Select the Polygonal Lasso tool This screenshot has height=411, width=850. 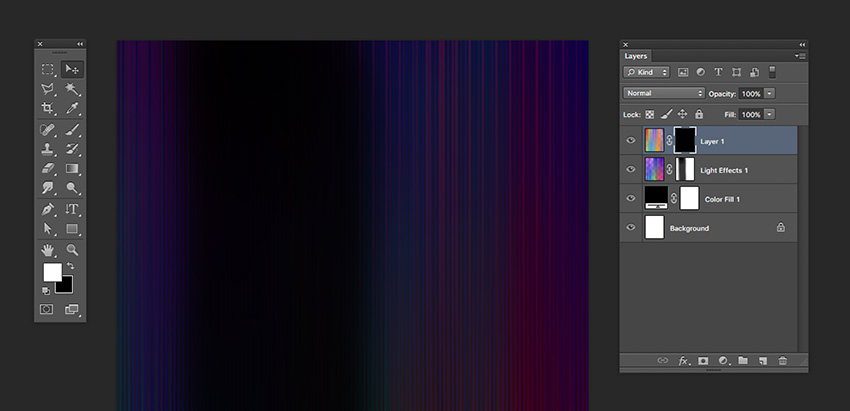click(x=48, y=88)
